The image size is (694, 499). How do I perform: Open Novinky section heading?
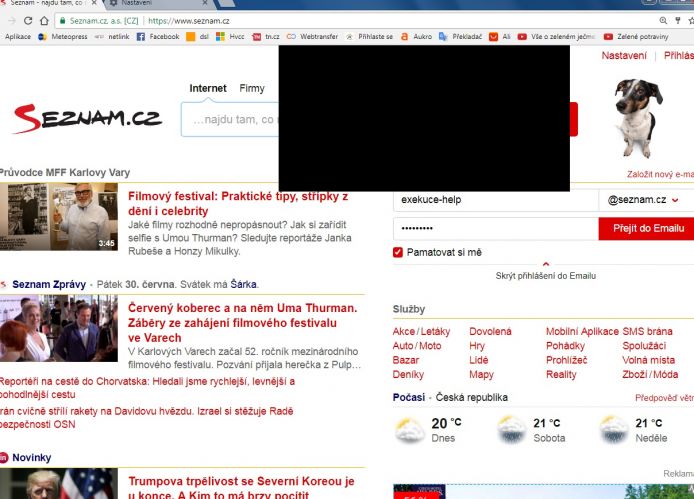click(31, 457)
